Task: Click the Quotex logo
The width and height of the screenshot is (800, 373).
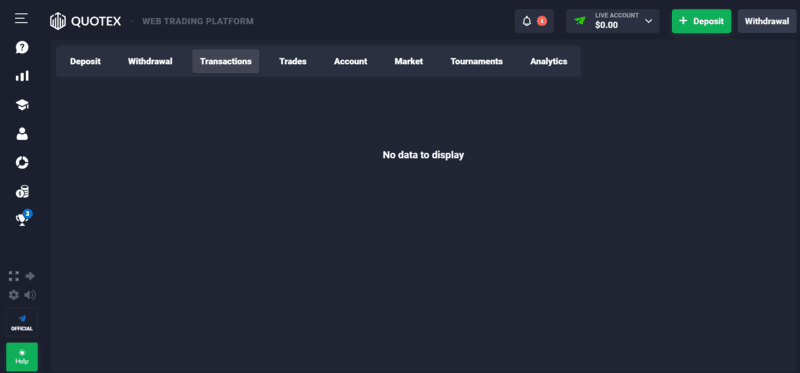Action: (x=85, y=21)
